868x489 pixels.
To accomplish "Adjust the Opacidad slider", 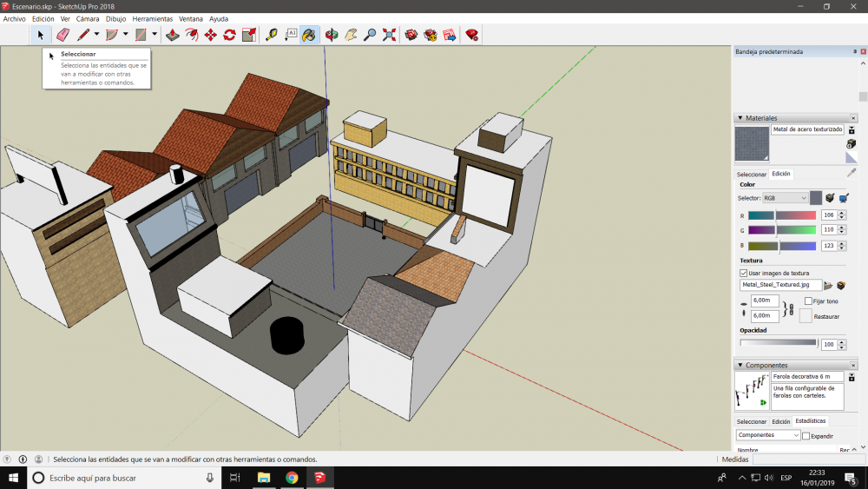I will click(778, 343).
